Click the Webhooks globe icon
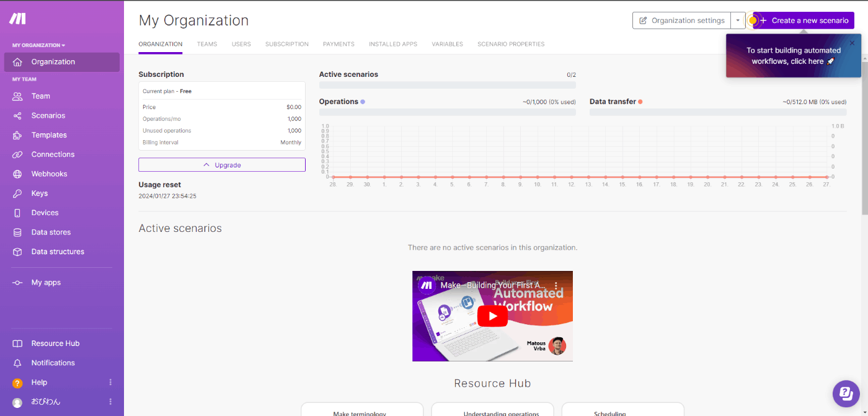 17,174
